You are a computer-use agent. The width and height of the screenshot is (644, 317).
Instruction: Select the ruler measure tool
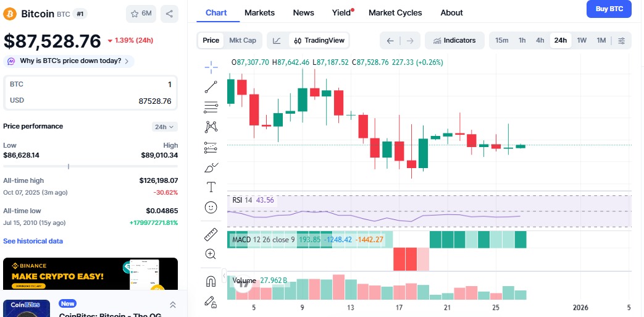click(x=211, y=235)
